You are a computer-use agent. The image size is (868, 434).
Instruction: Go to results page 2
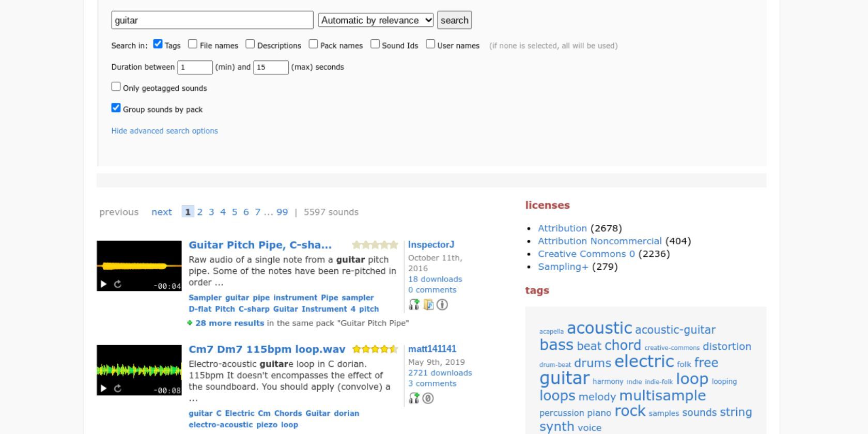click(x=200, y=212)
